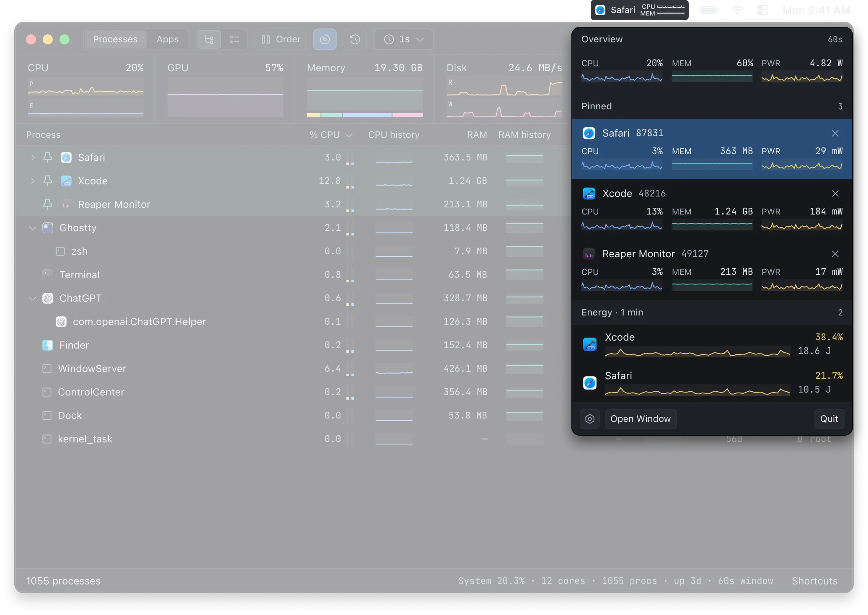Remove Safari from pinned with X
The height and width of the screenshot is (615, 868).
tap(835, 133)
